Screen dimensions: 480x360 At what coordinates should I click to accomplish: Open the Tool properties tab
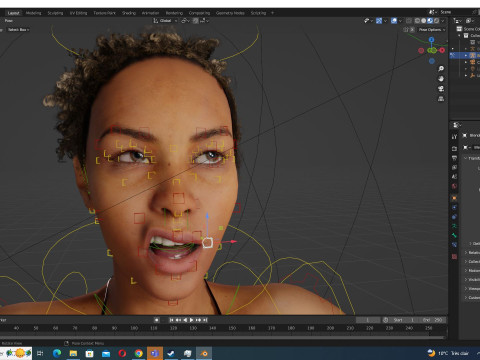pyautogui.click(x=454, y=137)
